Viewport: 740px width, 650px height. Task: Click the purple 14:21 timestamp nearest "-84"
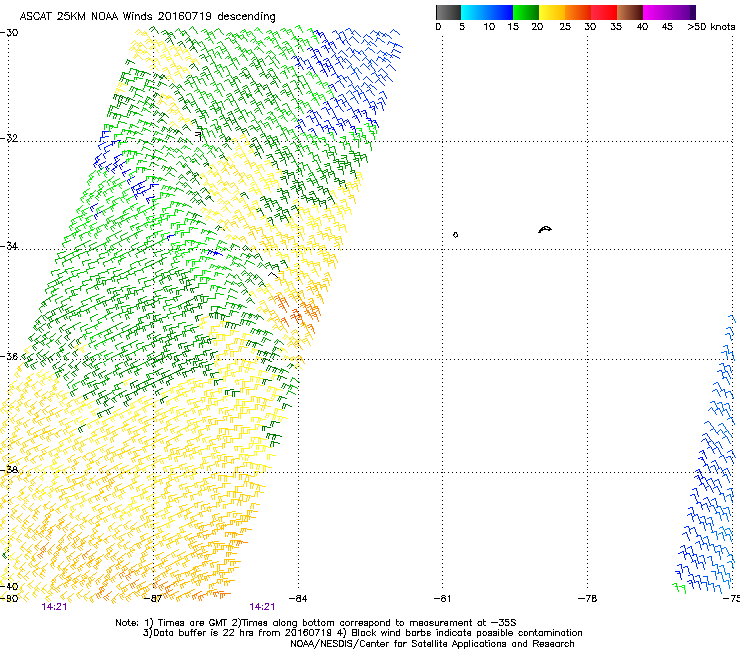coord(262,607)
